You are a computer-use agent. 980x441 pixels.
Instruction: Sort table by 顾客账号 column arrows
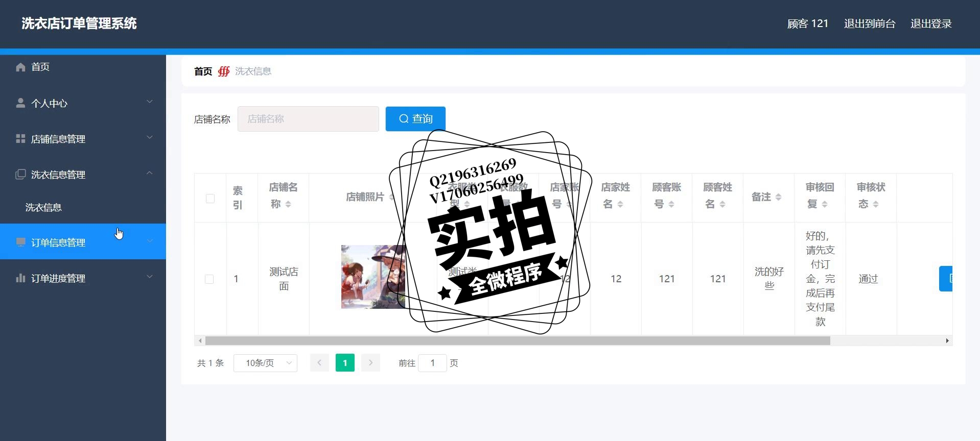671,204
